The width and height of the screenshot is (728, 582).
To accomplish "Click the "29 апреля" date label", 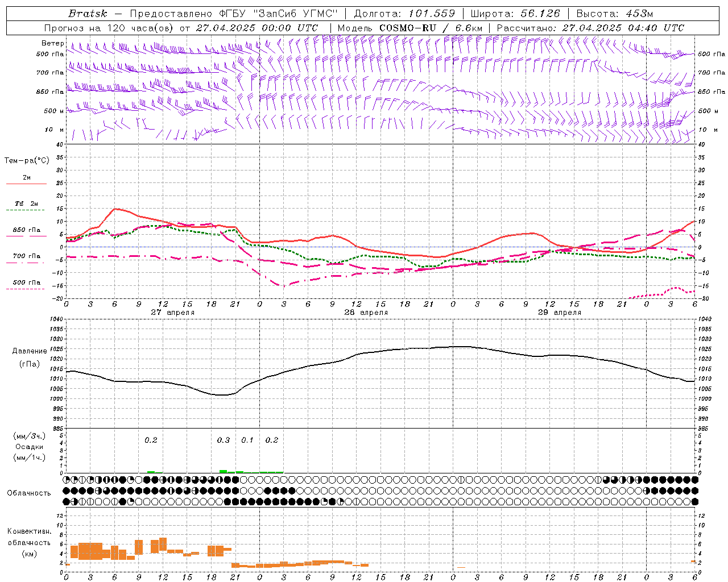I will coord(559,312).
